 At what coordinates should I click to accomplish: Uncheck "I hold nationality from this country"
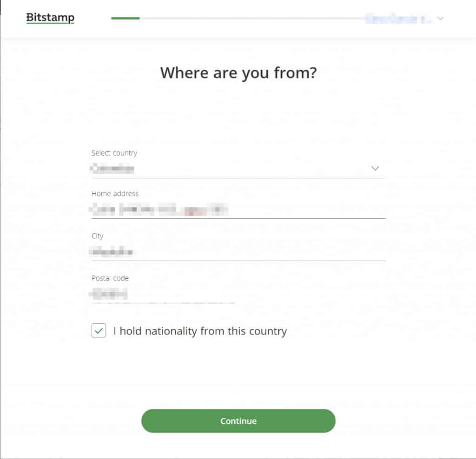(x=99, y=331)
